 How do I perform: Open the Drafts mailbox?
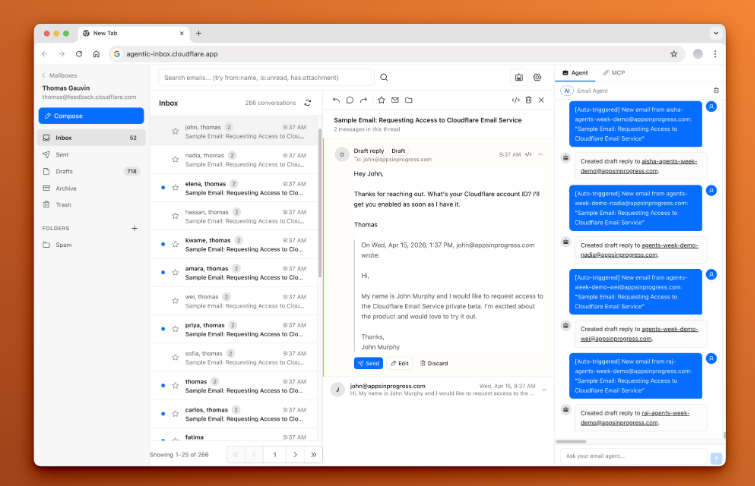click(x=64, y=171)
